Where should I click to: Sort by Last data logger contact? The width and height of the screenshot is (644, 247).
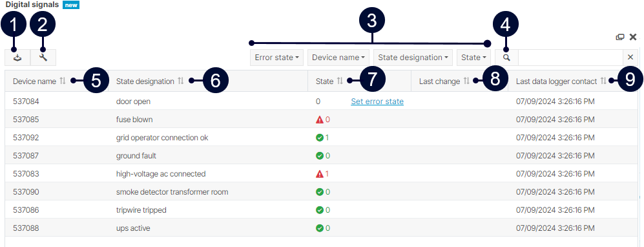tap(603, 81)
